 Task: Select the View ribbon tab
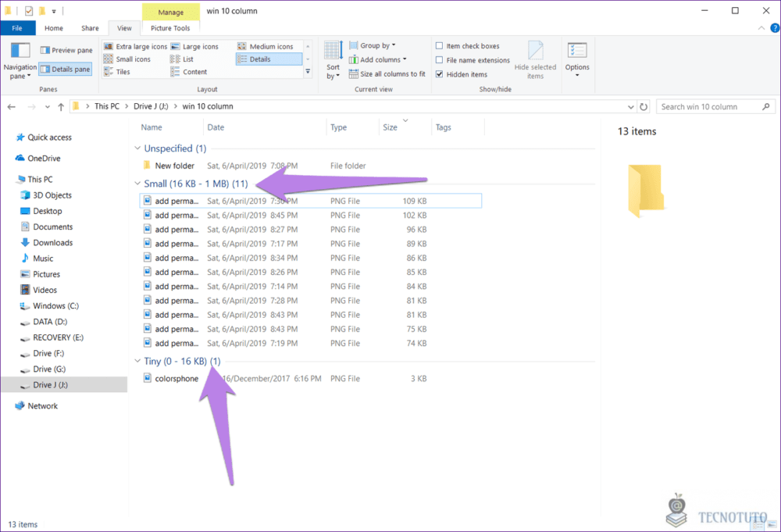tap(124, 28)
